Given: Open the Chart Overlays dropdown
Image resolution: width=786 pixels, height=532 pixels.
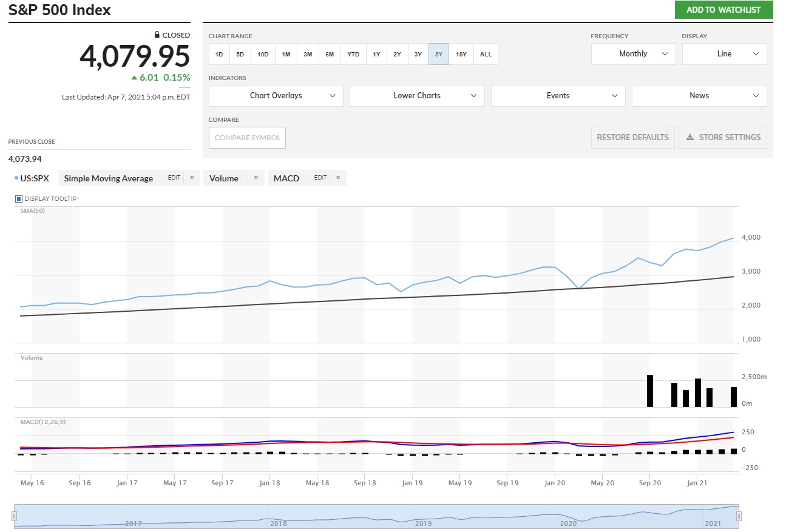Looking at the screenshot, I should tap(276, 96).
